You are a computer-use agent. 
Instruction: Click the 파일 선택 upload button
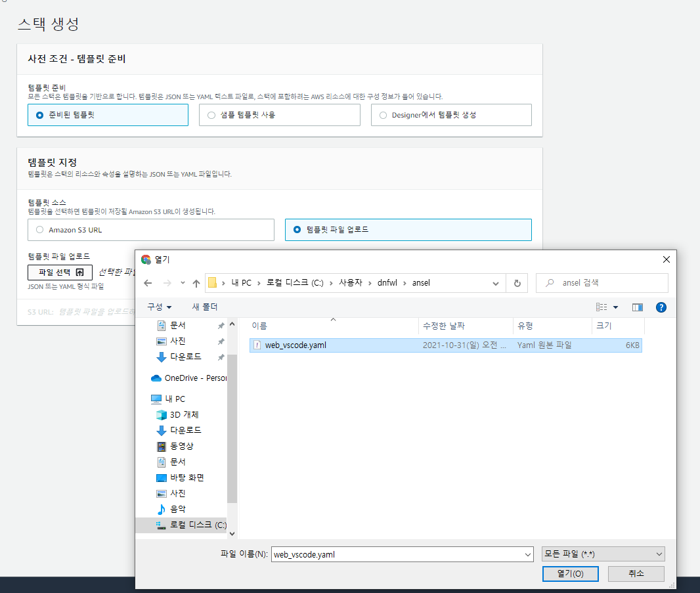point(60,272)
